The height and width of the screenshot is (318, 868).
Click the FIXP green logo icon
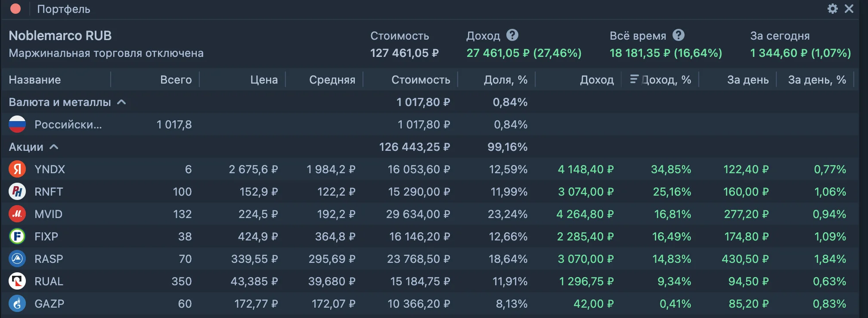pos(17,237)
